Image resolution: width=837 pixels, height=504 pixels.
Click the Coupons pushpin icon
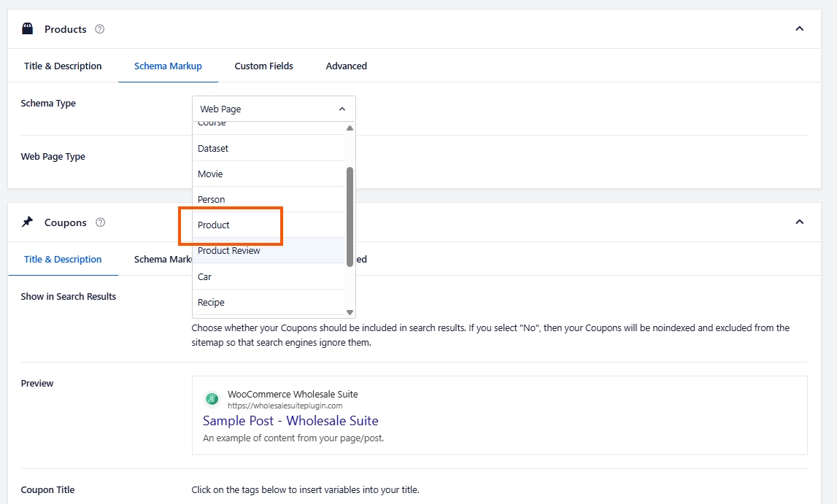tap(28, 222)
